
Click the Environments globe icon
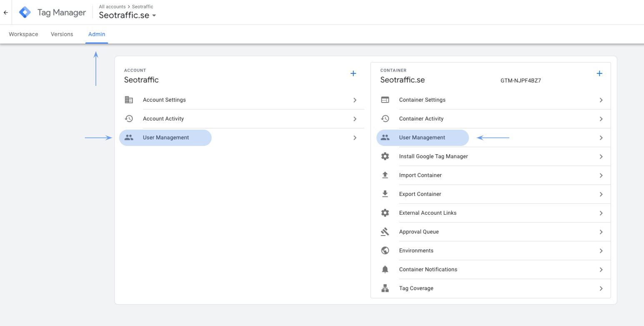pos(385,251)
